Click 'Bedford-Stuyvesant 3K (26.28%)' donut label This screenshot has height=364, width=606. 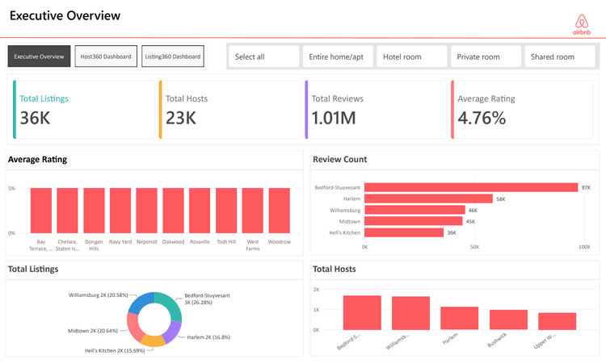coord(207,299)
